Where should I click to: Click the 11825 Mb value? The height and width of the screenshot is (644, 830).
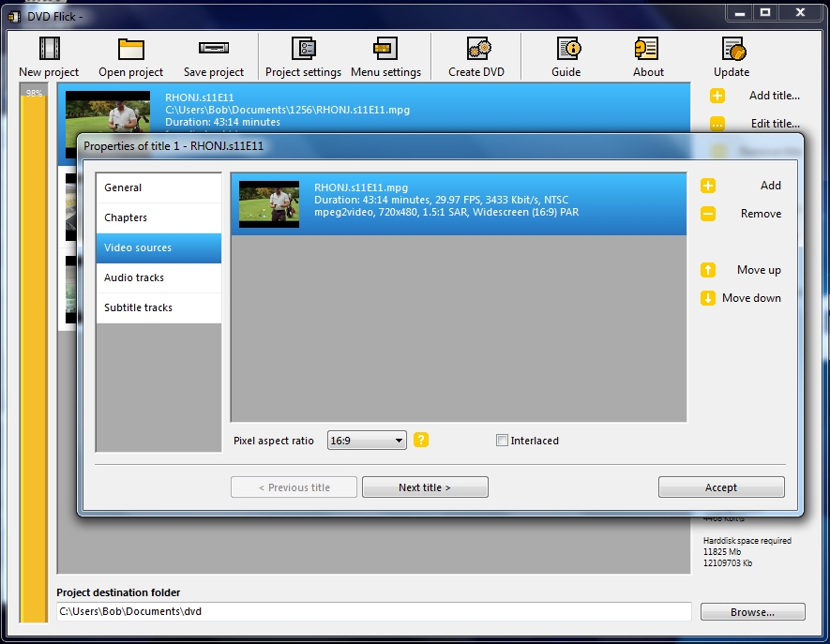pyautogui.click(x=722, y=552)
